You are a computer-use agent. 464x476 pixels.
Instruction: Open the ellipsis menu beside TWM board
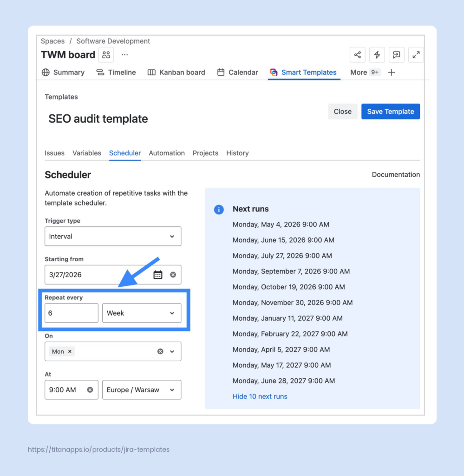click(124, 54)
